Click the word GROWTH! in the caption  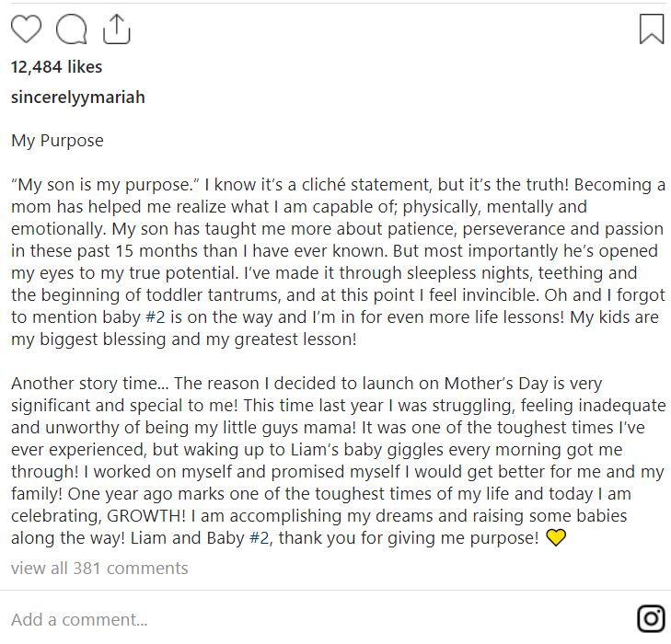coord(146,516)
